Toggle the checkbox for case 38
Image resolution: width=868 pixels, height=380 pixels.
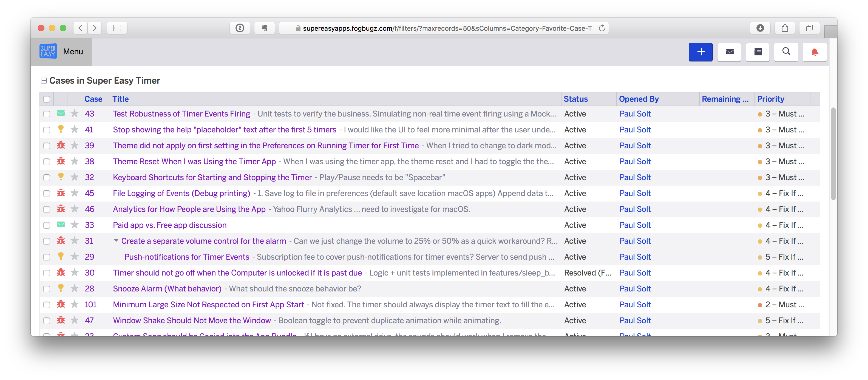click(x=47, y=161)
